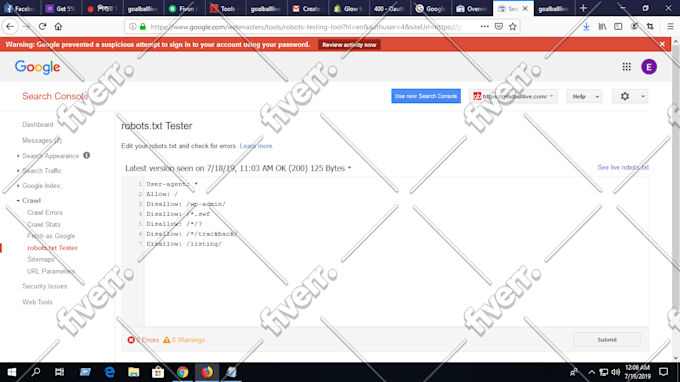Image resolution: width=680 pixels, height=382 pixels.
Task: Click the info icon beside Search Appearance
Action: pos(87,155)
